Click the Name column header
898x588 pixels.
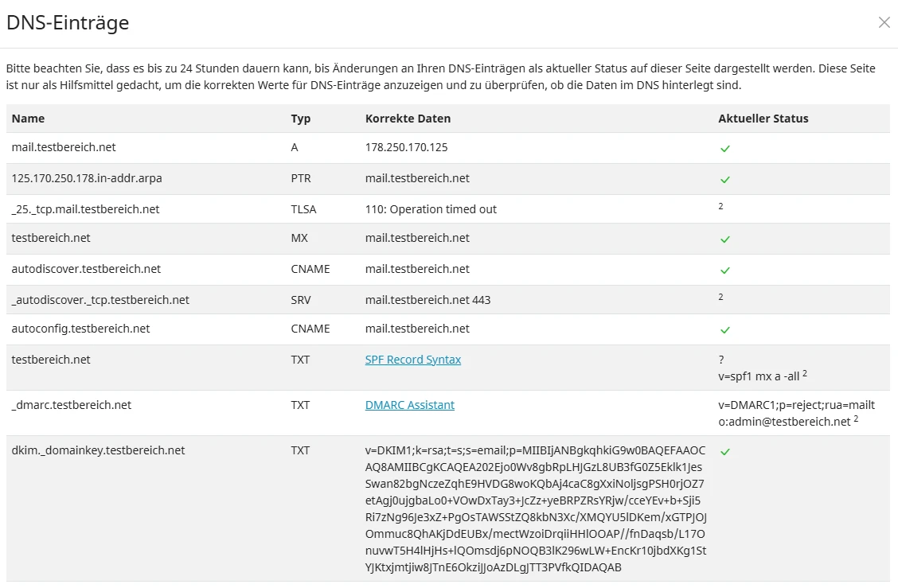(x=28, y=119)
